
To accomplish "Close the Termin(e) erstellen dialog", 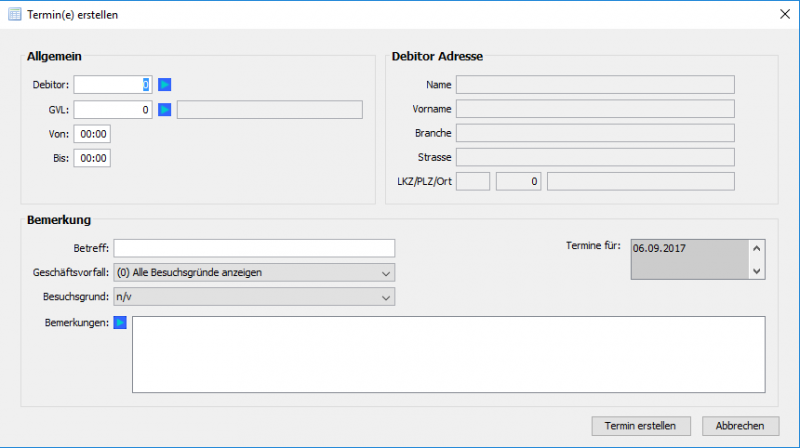I will (783, 13).
